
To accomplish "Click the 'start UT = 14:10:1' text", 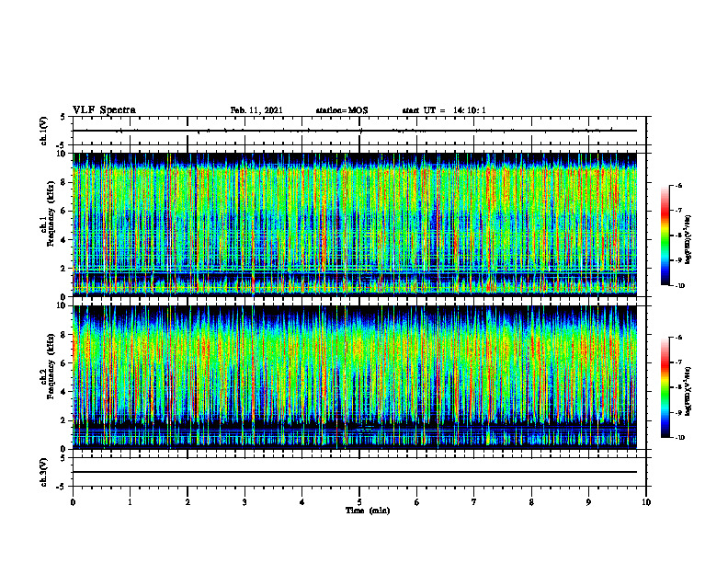I will [x=444, y=110].
